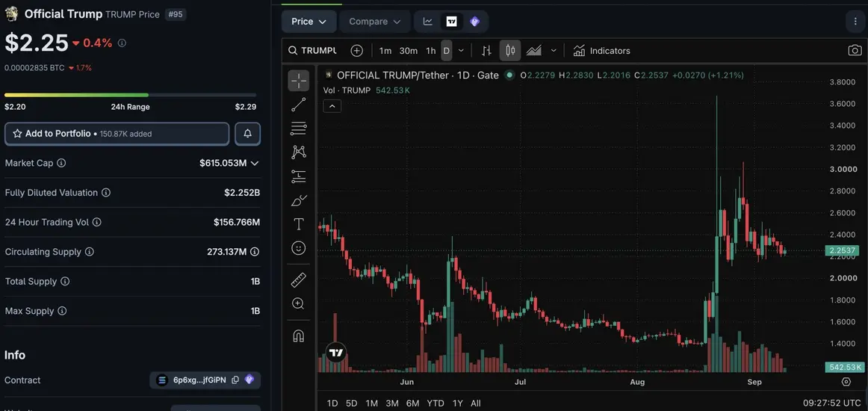868x411 pixels.
Task: Open the three-dot more options menu
Action: 856,22
